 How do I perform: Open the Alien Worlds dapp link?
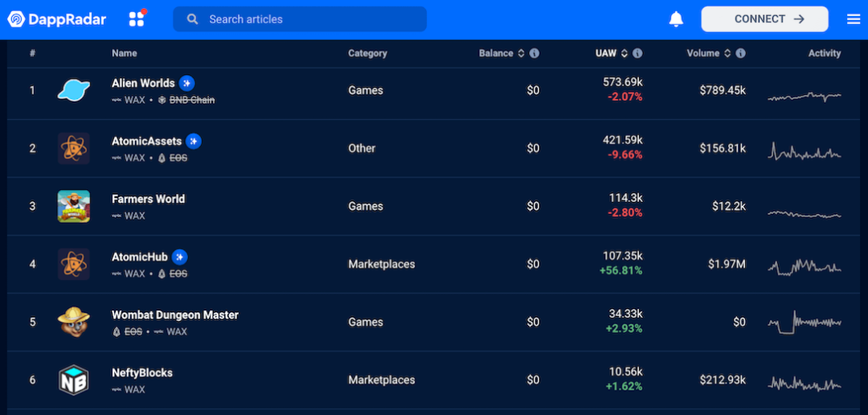point(143,83)
